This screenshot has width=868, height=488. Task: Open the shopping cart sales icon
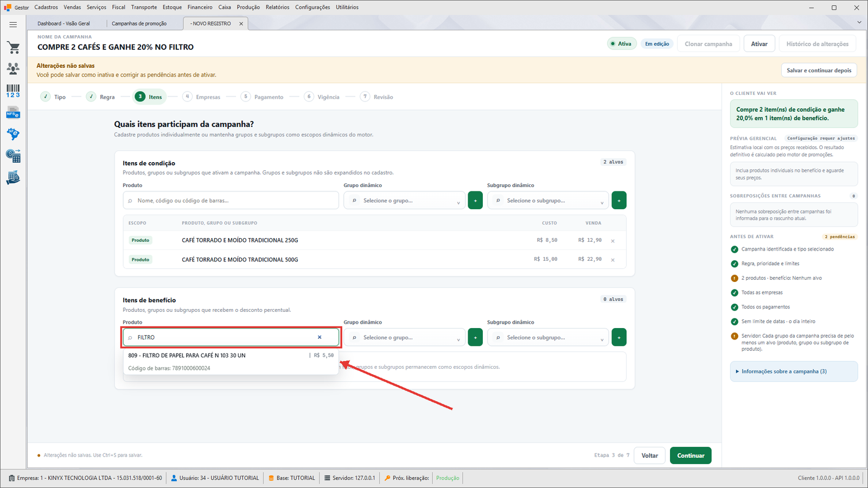click(x=13, y=48)
